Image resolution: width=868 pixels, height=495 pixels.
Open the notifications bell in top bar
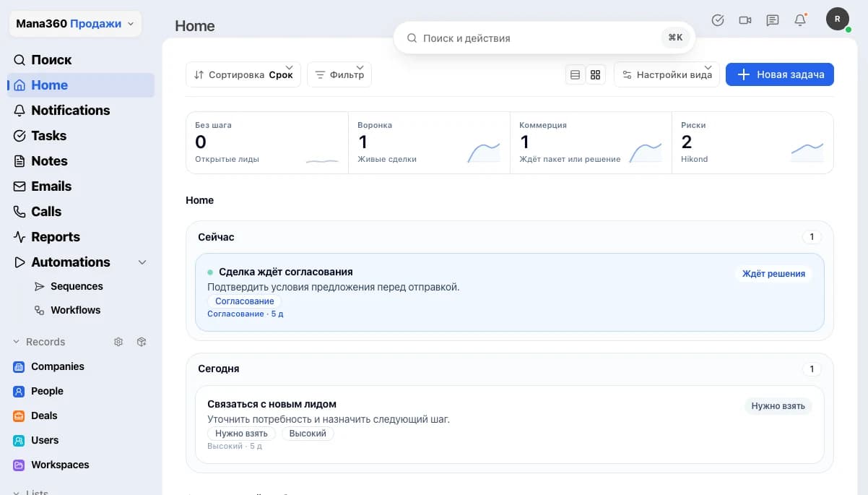click(x=800, y=20)
